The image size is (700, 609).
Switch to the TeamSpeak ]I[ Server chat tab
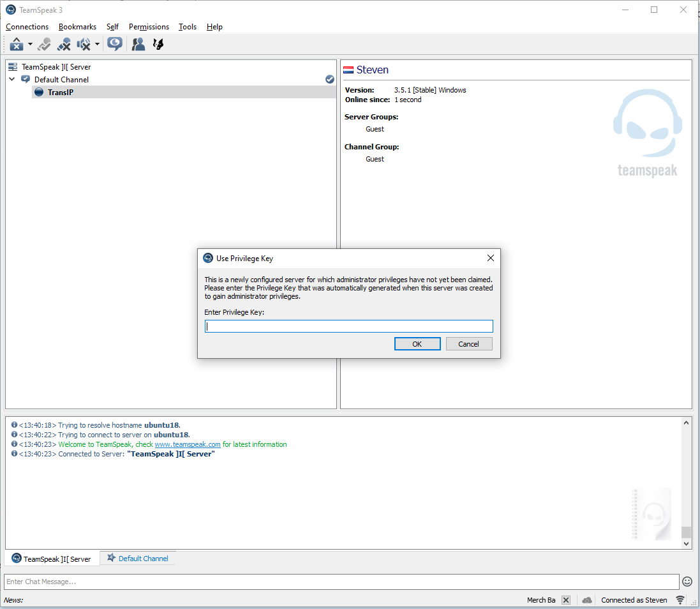point(51,559)
